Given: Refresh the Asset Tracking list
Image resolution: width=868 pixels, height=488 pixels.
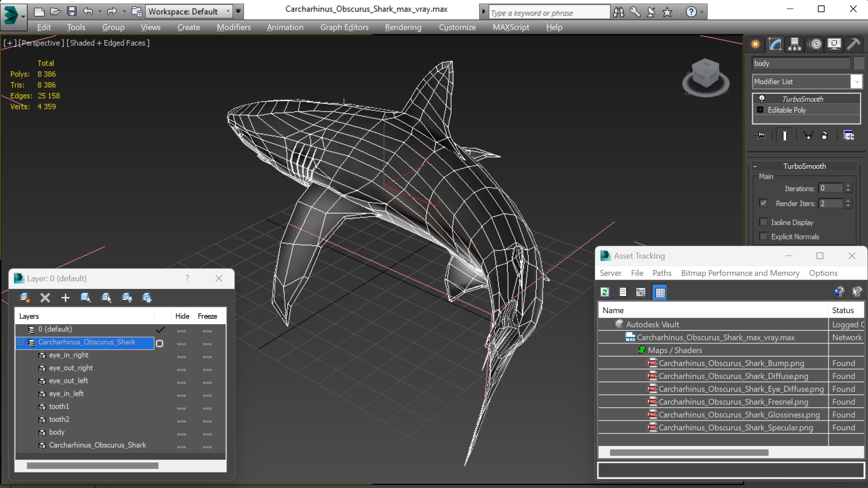Looking at the screenshot, I should click(x=605, y=292).
